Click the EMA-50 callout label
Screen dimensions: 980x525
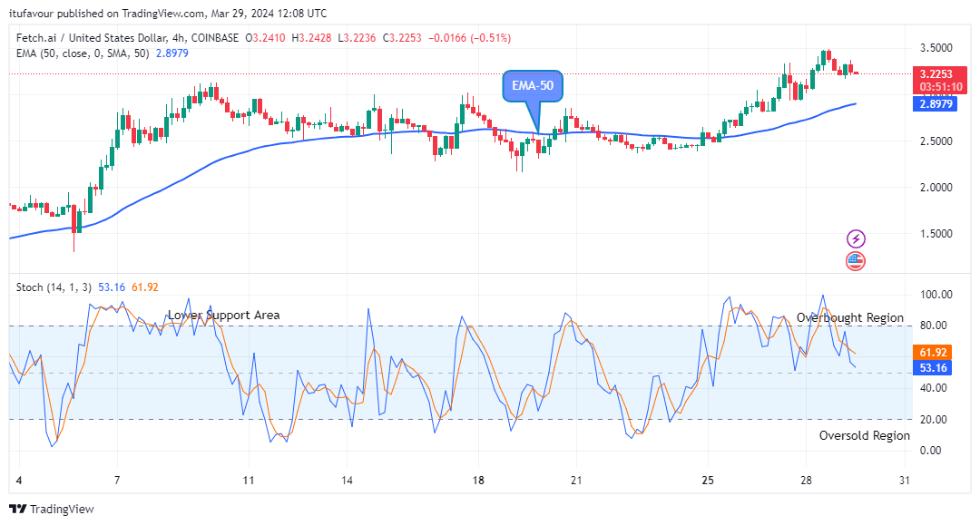tap(533, 85)
